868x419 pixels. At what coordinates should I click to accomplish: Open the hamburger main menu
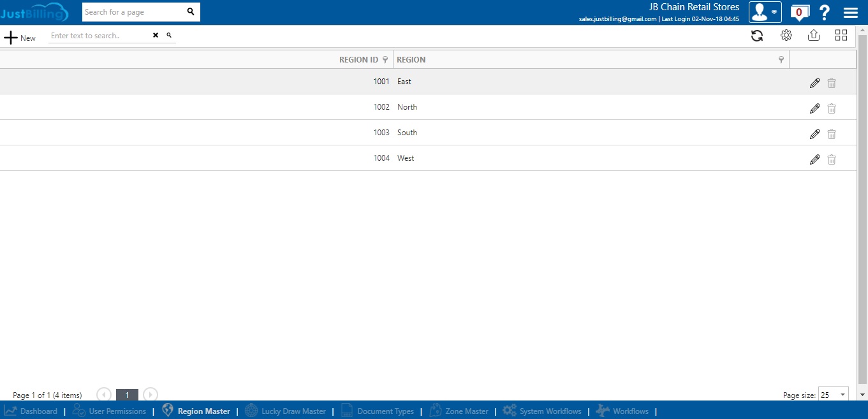point(850,13)
